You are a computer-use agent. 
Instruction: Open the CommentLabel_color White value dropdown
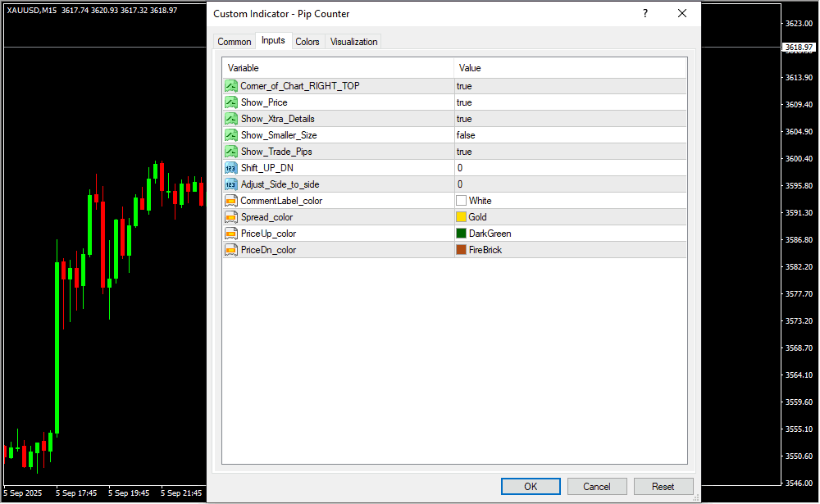tap(569, 201)
